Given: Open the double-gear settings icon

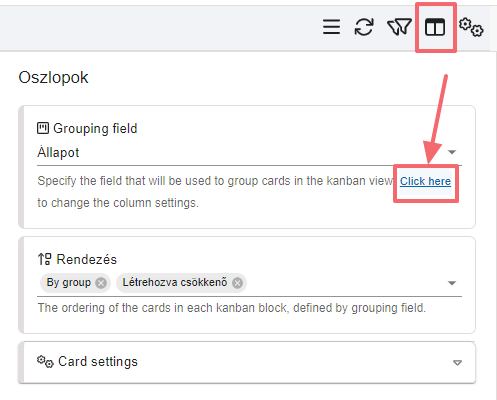Looking at the screenshot, I should (471, 27).
